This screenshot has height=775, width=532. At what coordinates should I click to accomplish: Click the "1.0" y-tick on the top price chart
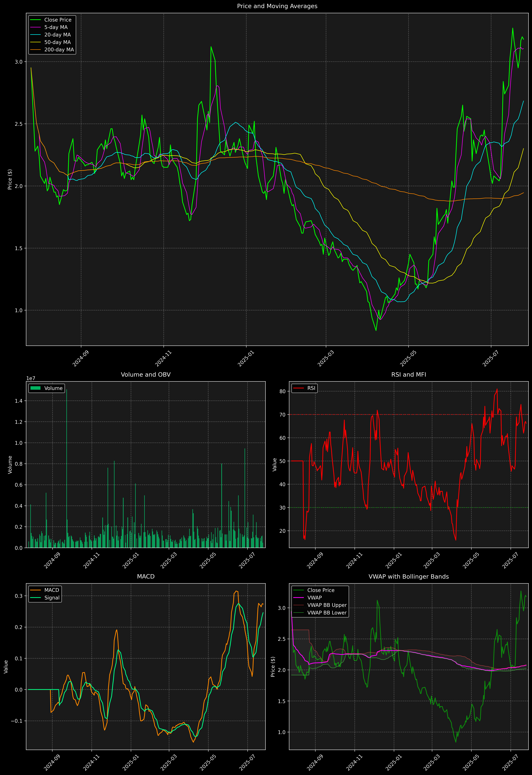click(19, 311)
